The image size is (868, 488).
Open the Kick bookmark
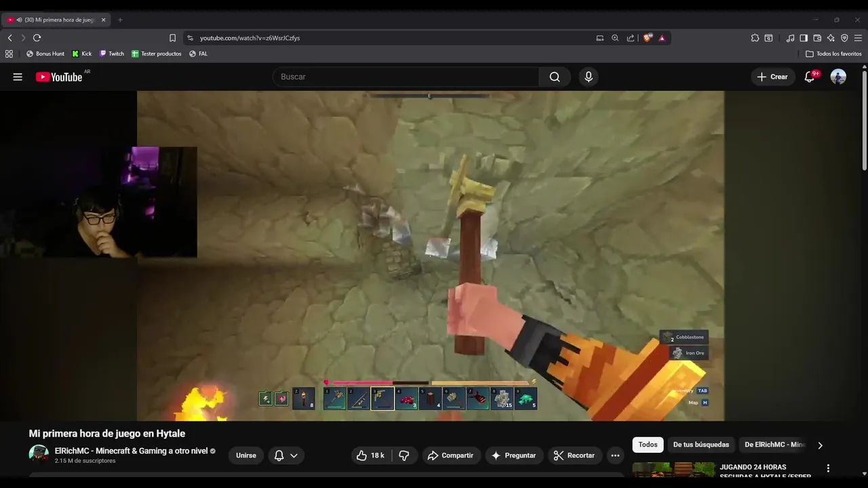81,54
